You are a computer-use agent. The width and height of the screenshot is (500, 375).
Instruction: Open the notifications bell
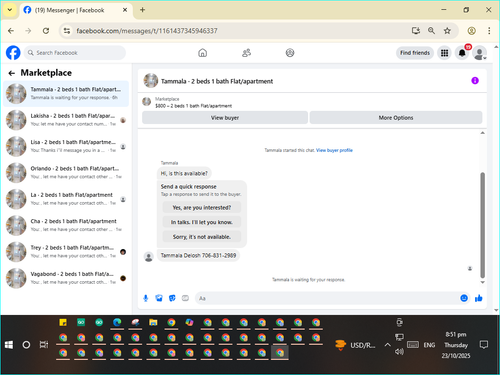462,53
